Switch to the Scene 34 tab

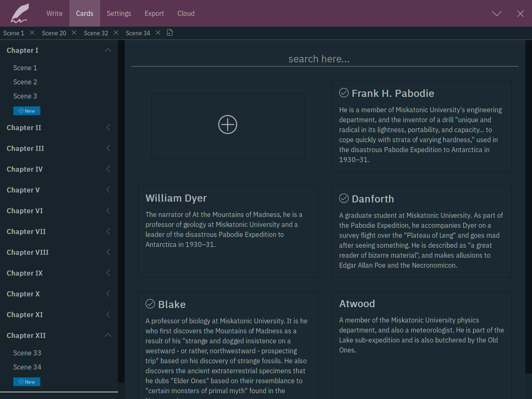[138, 33]
